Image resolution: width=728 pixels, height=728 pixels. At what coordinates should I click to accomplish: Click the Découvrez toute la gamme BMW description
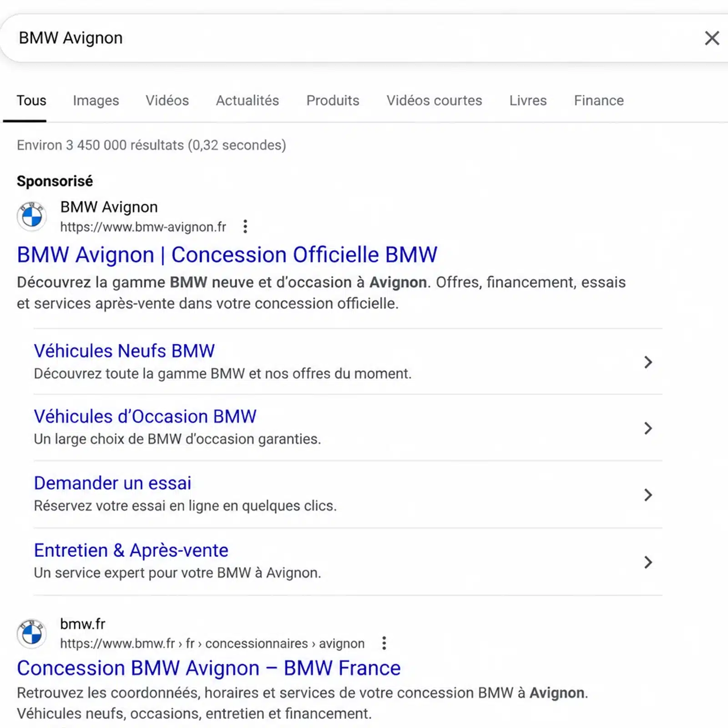coord(222,374)
